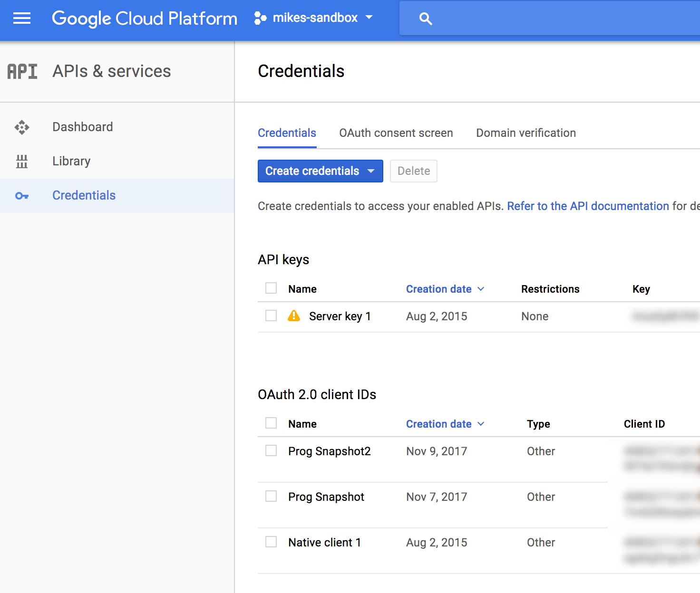This screenshot has height=593, width=700.
Task: Click the Nov 7, 2017 date cell
Action: [437, 497]
